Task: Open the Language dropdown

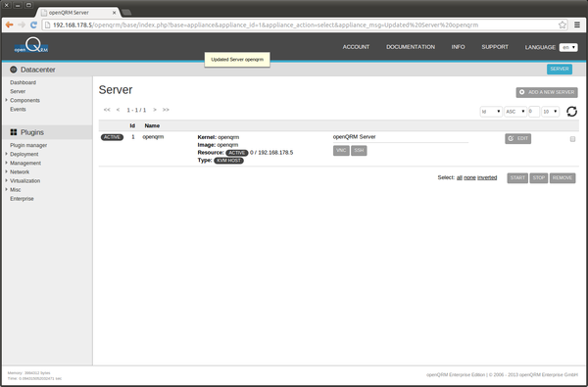Action: [x=568, y=47]
